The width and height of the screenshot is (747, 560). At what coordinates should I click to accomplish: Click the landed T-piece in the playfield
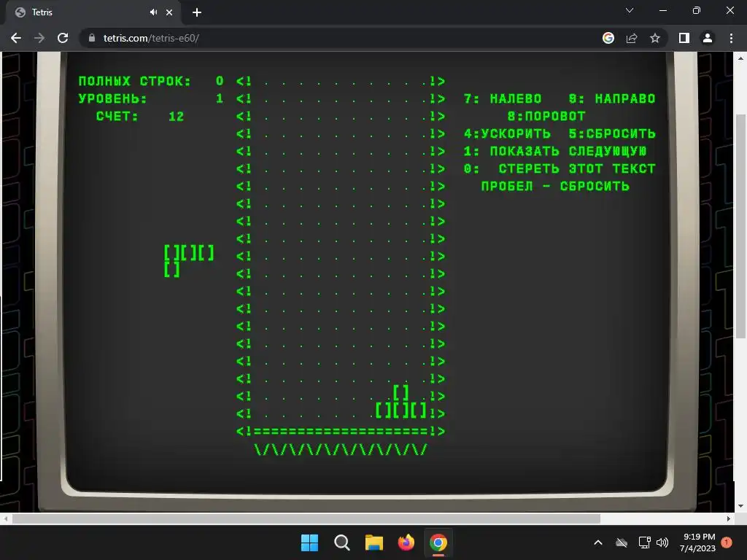pos(400,402)
